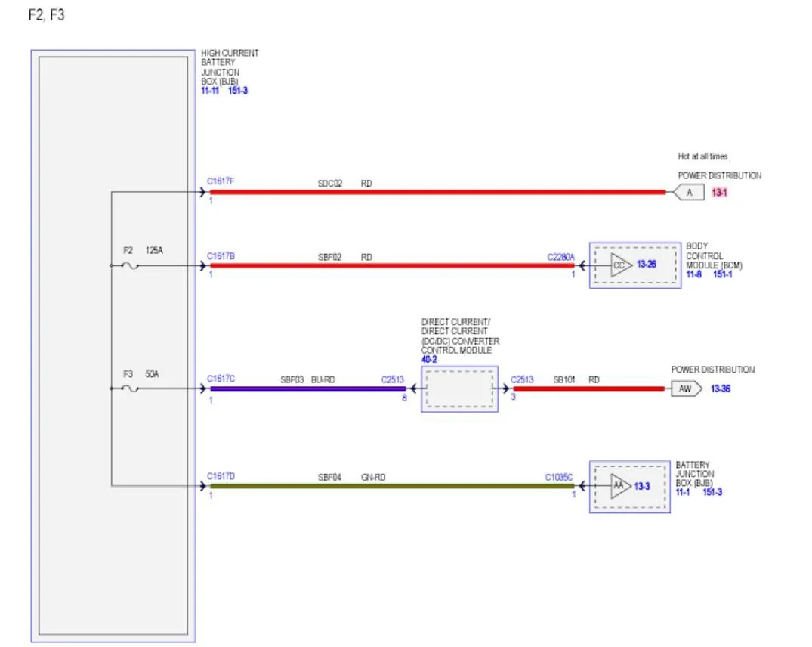The height and width of the screenshot is (647, 812).
Task: Follow the 13-3 page reference
Action: coord(641,486)
